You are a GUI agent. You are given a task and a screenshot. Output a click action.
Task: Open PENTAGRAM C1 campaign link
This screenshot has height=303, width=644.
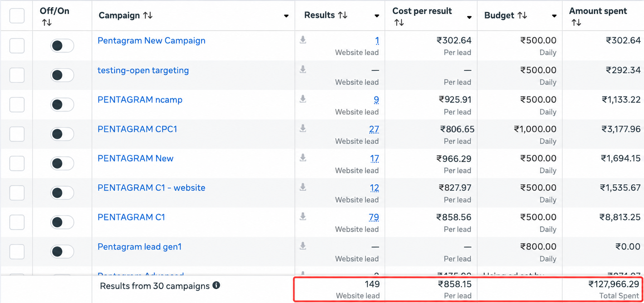[x=131, y=217]
